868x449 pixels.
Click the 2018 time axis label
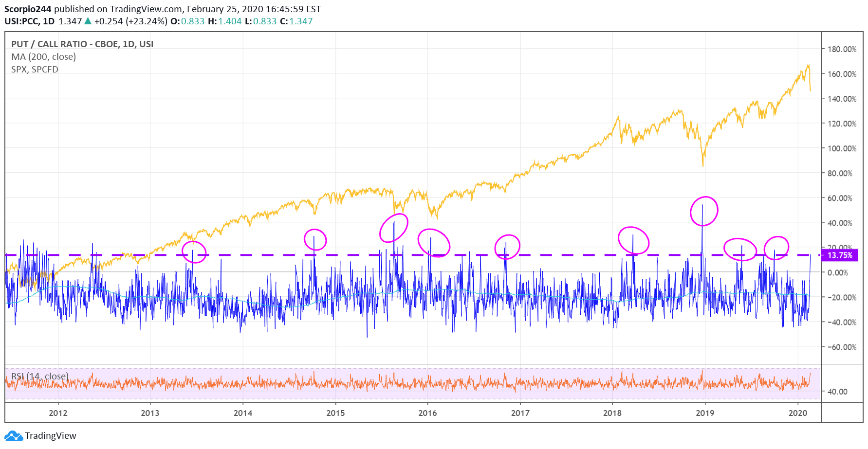(x=612, y=413)
